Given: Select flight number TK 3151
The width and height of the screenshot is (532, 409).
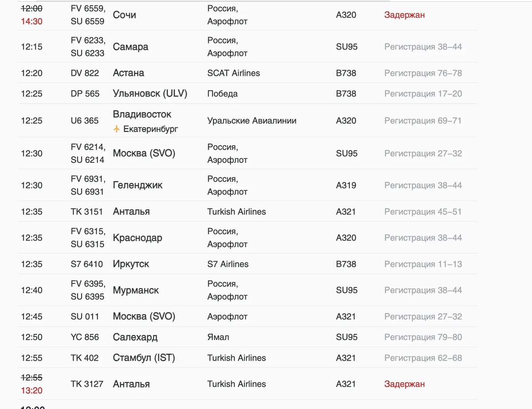Looking at the screenshot, I should (x=87, y=212).
